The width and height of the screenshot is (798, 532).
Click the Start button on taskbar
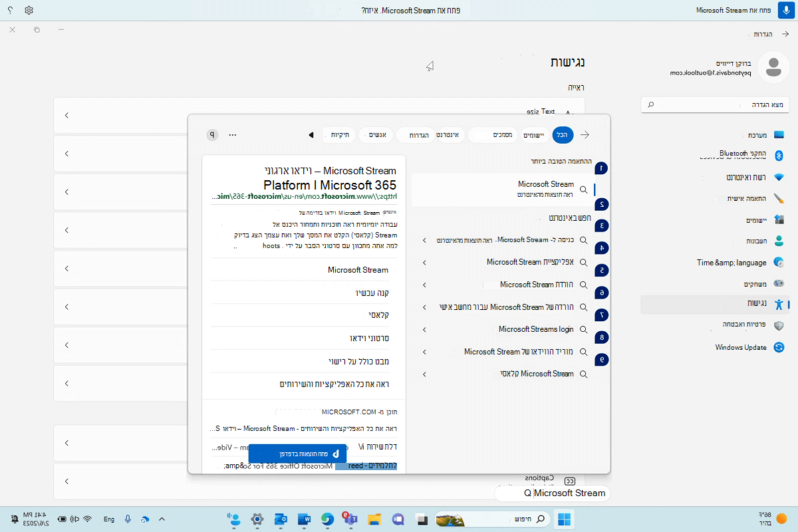pos(565,518)
